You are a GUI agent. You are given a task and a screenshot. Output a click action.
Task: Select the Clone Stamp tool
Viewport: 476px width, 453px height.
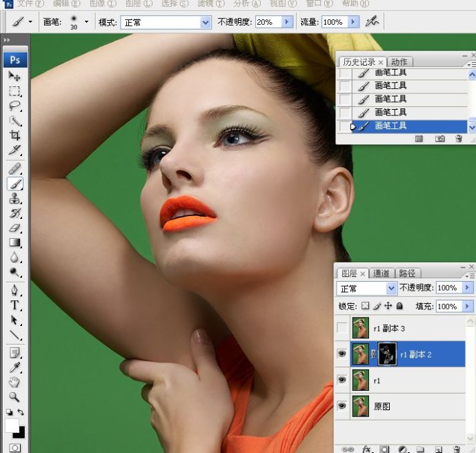(14, 199)
